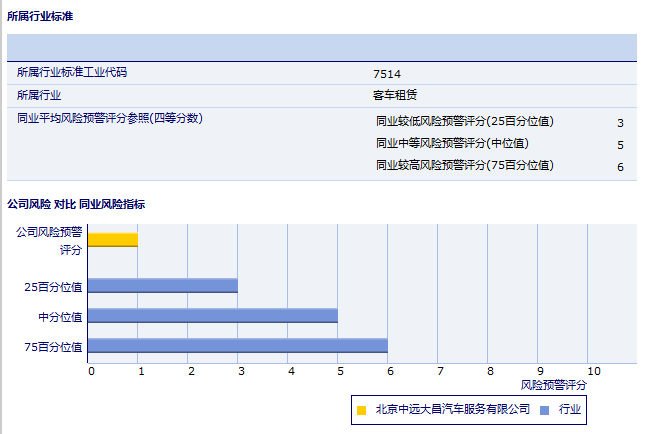The image size is (648, 434).
Task: Click the 10 tick on the x-axis
Action: (593, 371)
